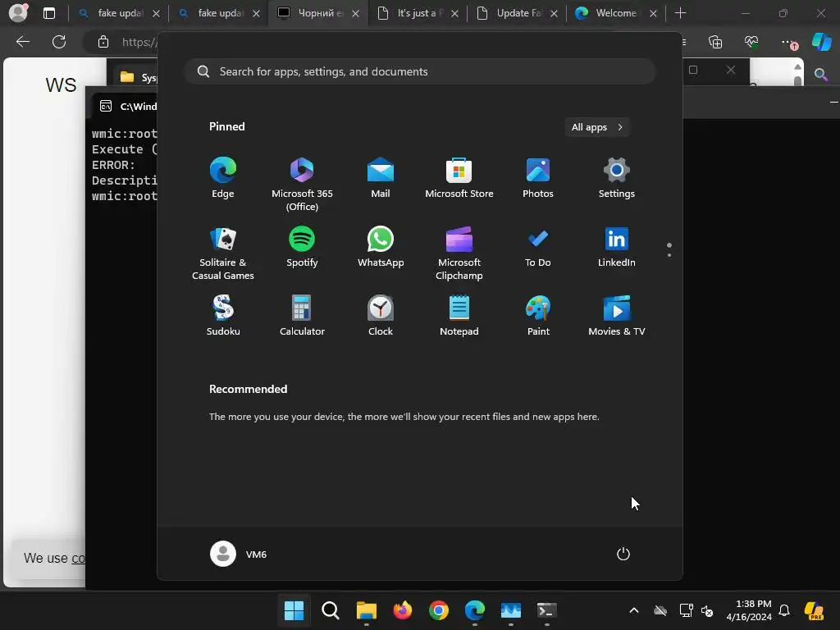
Task: Open Movies & TV app
Action: pos(617,316)
